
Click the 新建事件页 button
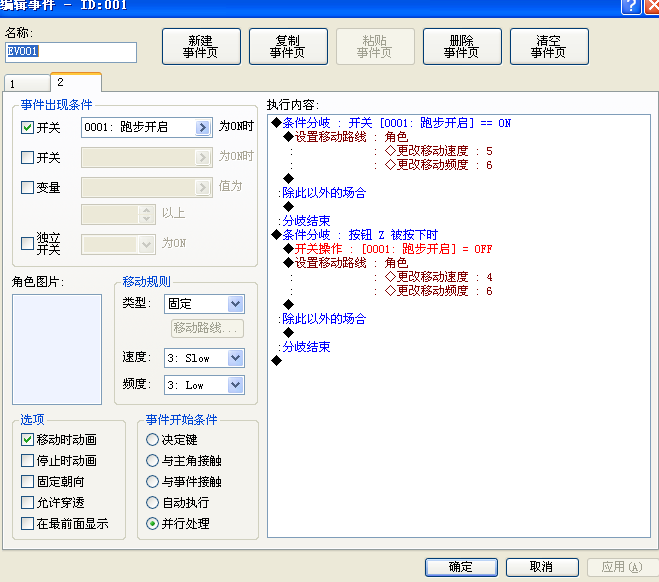[x=201, y=47]
